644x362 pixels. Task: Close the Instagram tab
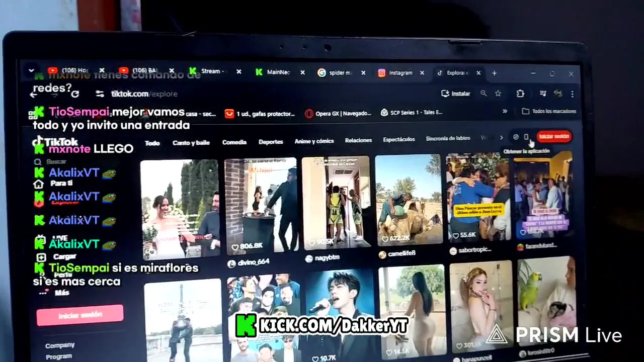[422, 73]
